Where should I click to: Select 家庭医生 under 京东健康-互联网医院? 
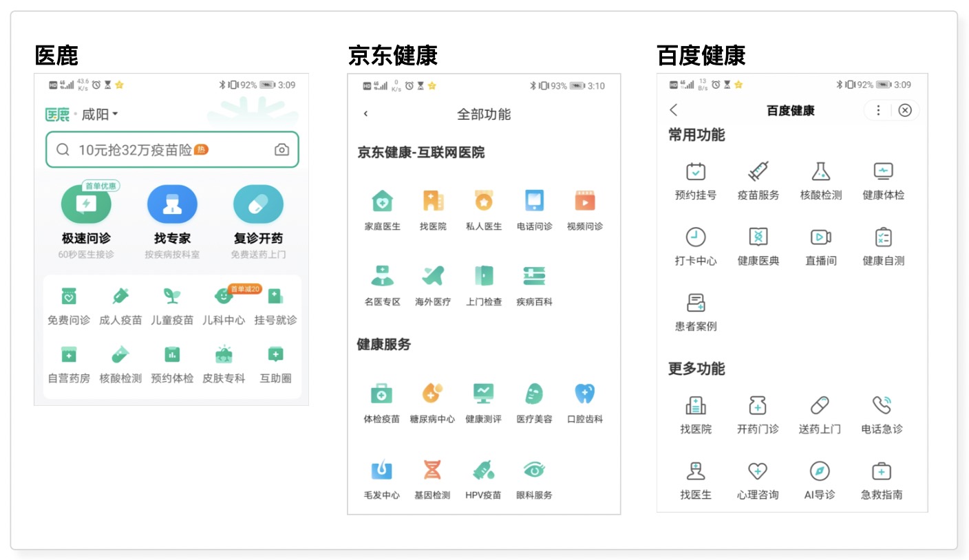click(x=382, y=208)
